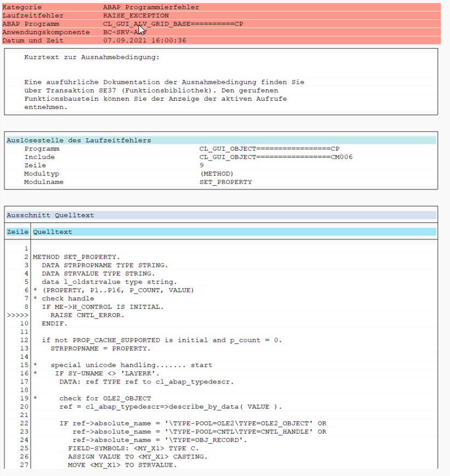Click the 'Kurztext zur Ausnahmebedingung' heading
This screenshot has width=450, height=476.
click(x=92, y=57)
